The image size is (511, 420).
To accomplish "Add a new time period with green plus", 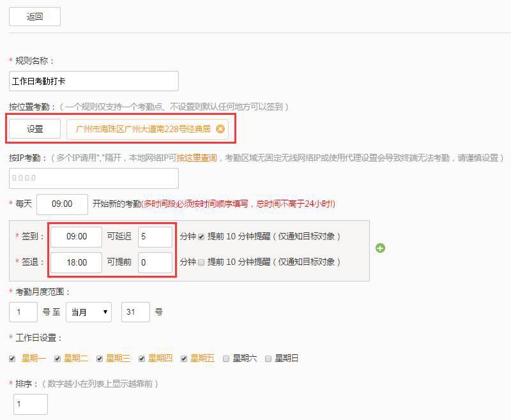I will point(380,248).
